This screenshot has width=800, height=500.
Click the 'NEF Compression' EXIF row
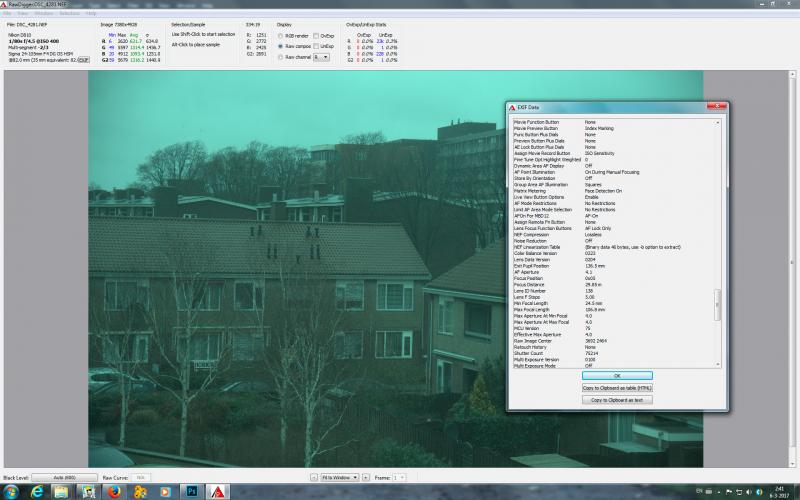click(614, 235)
